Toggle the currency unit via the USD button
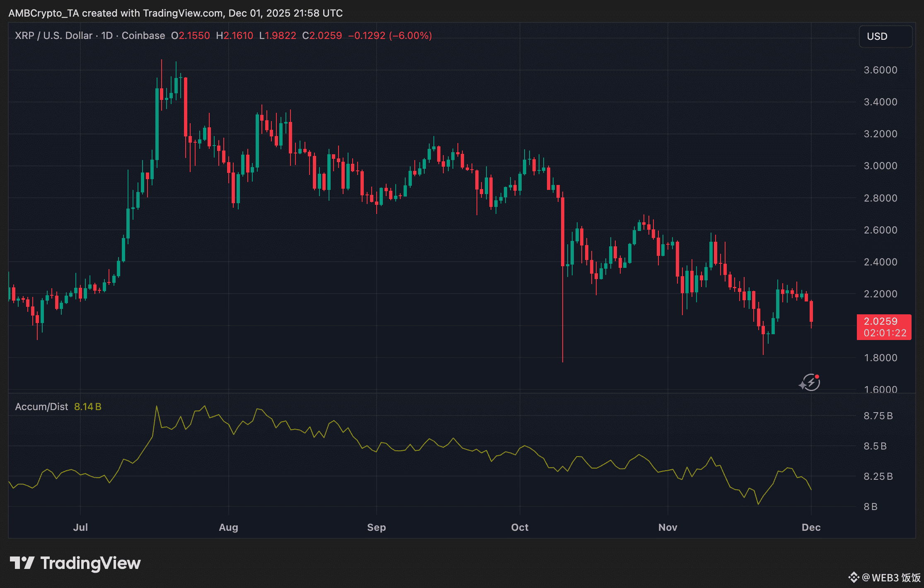The image size is (924, 588). point(885,36)
